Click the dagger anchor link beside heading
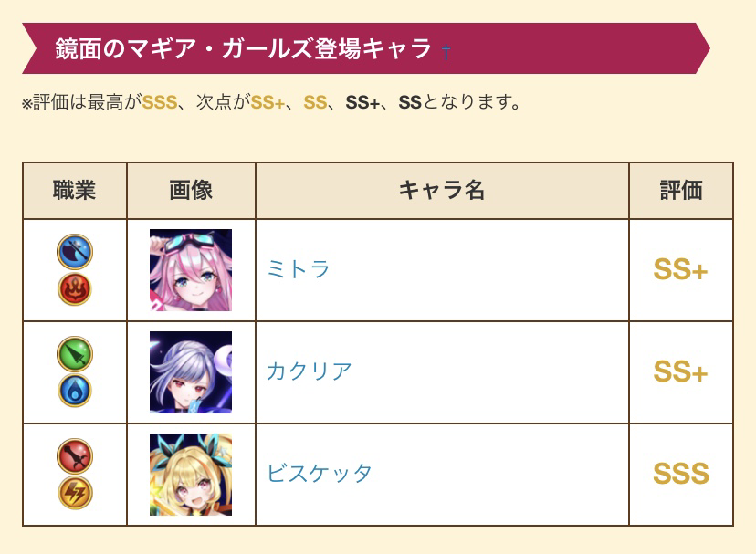The image size is (756, 554). coord(446,52)
